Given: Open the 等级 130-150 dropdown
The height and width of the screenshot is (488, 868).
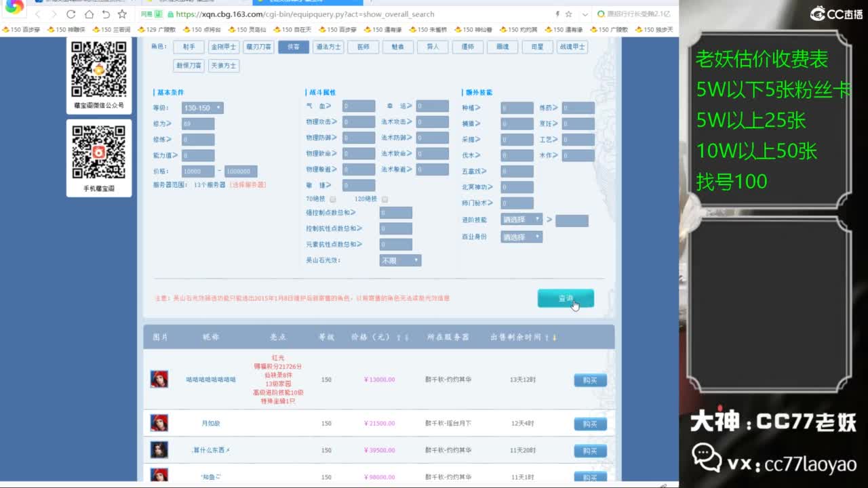Looking at the screenshot, I should (x=202, y=108).
